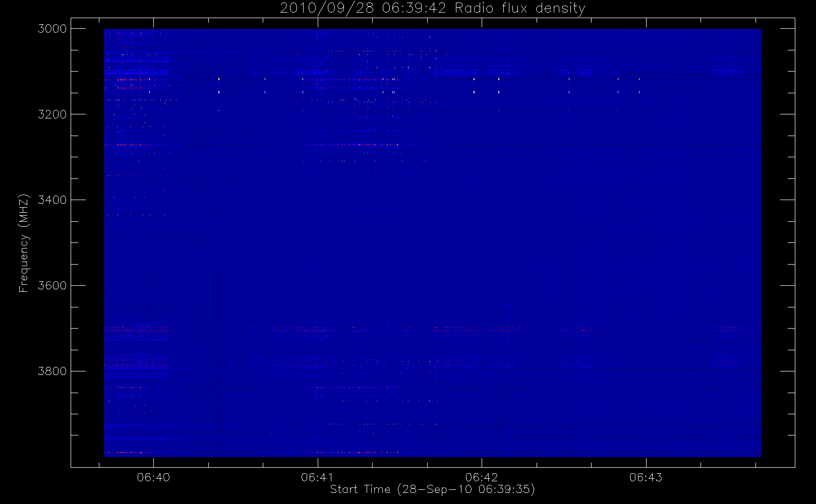This screenshot has height=504, width=816.
Task: Click the 3800 frequency axis label
Action: [52, 371]
